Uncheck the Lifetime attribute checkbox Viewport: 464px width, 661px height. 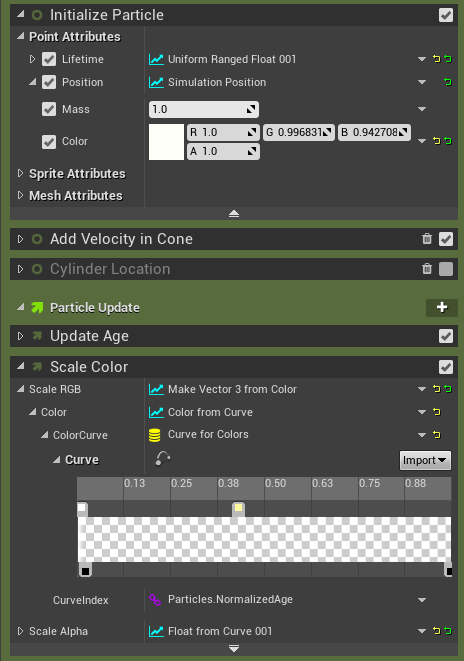(49, 59)
